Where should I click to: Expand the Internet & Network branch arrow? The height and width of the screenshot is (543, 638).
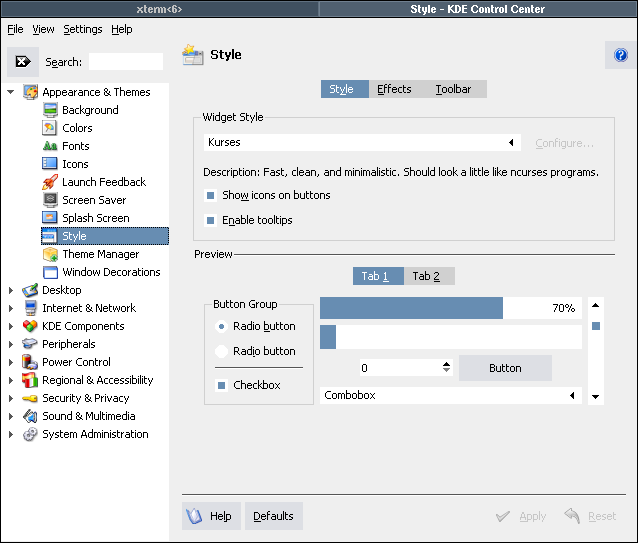11,308
